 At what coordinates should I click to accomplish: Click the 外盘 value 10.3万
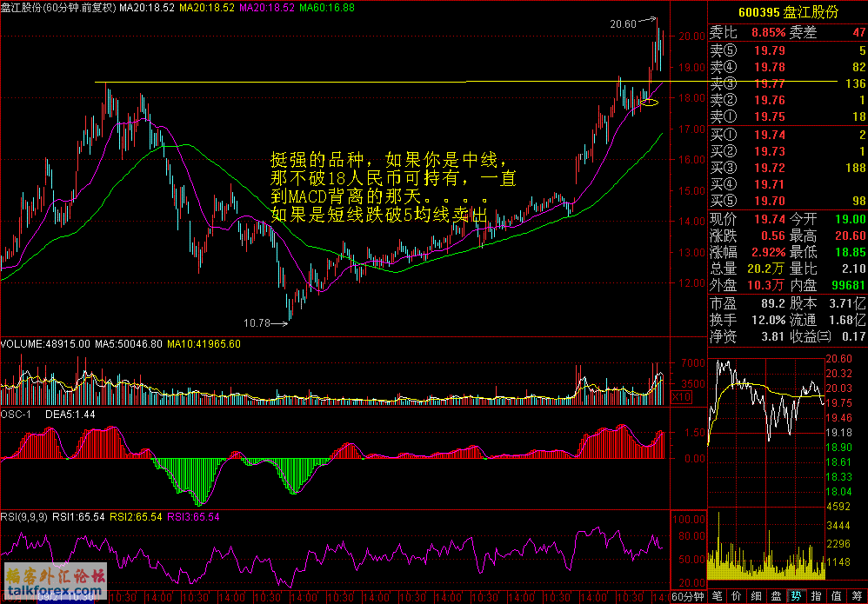coord(766,285)
